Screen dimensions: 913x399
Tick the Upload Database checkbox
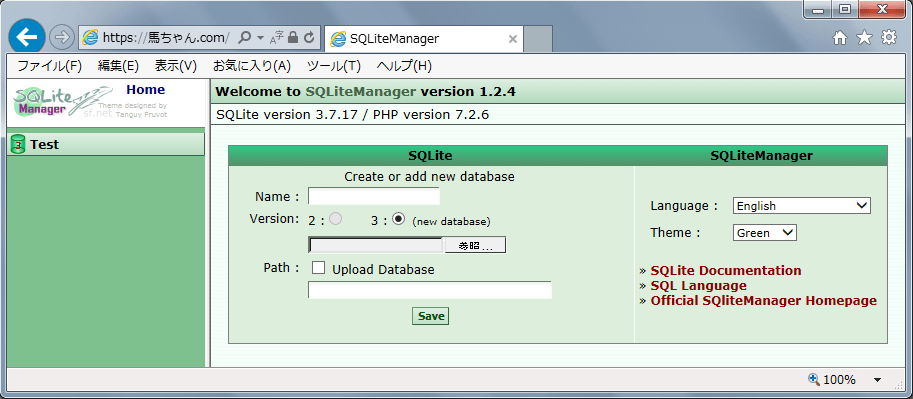tap(319, 268)
